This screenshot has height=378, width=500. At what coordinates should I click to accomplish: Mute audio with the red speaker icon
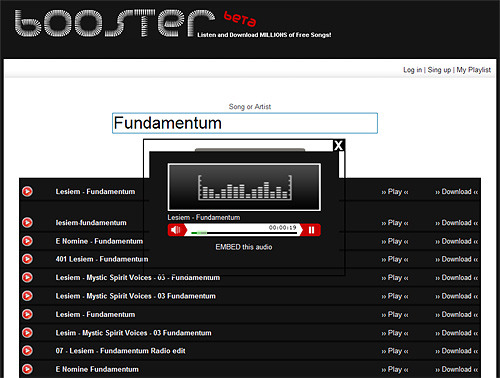(x=176, y=230)
